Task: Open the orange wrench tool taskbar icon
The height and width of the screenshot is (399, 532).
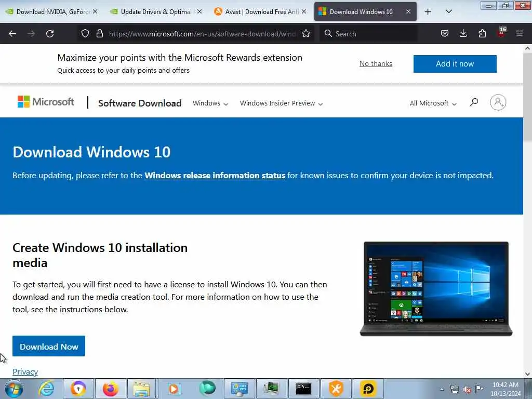Action: pyautogui.click(x=336, y=389)
